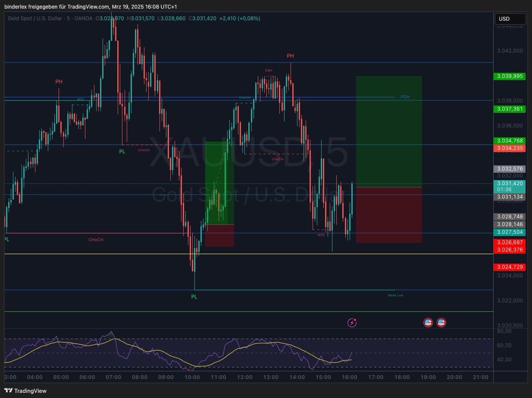Select the green 3.039,995 price label
Screen dimensions: 532x398
tap(509, 76)
